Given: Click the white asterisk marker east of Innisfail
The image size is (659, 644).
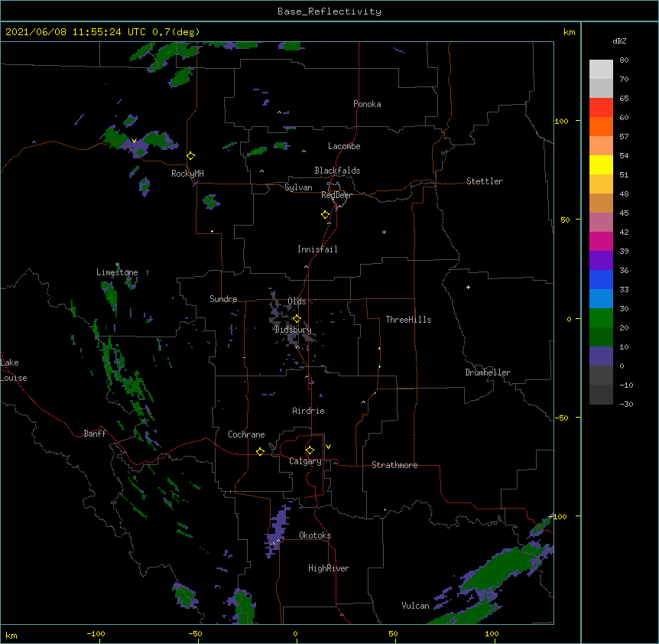Looking at the screenshot, I should click(384, 233).
